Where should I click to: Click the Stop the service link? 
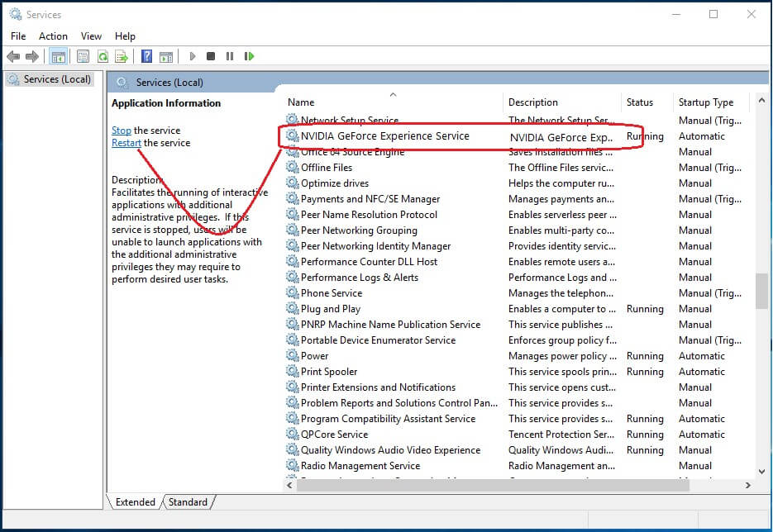click(x=122, y=130)
